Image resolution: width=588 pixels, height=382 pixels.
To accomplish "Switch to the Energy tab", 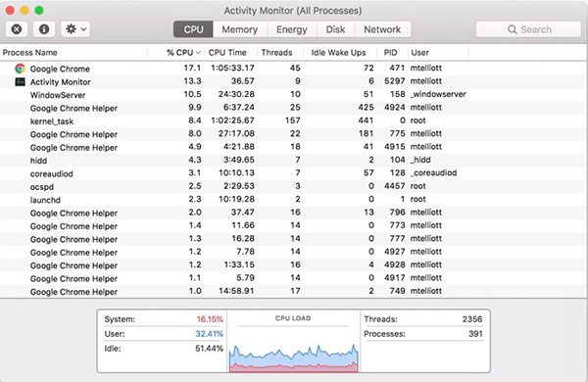I will (x=292, y=29).
